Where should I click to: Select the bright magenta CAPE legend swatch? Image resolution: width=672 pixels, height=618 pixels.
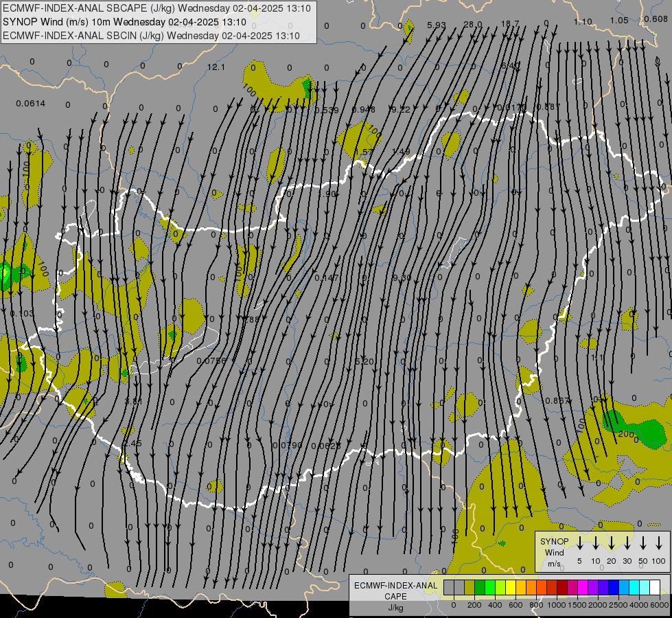tap(583, 588)
